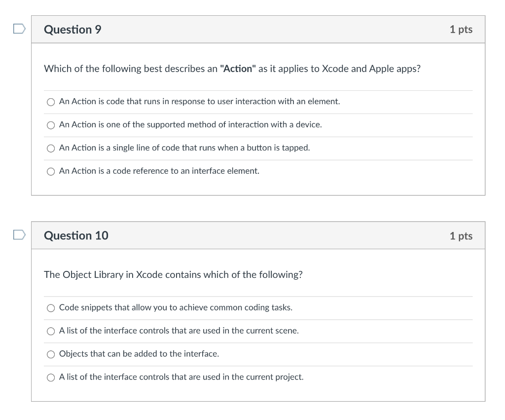Click the 'Question 10' heading

coord(76,235)
